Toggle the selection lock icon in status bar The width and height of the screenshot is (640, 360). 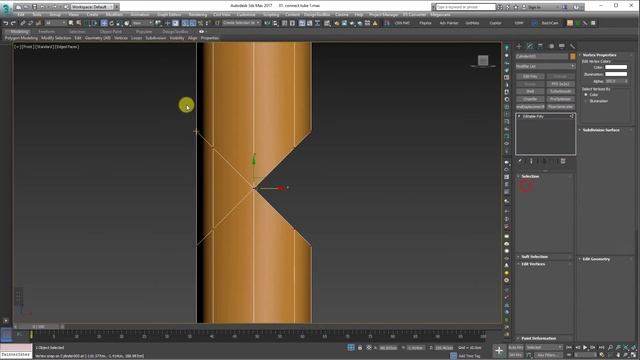tap(360, 348)
